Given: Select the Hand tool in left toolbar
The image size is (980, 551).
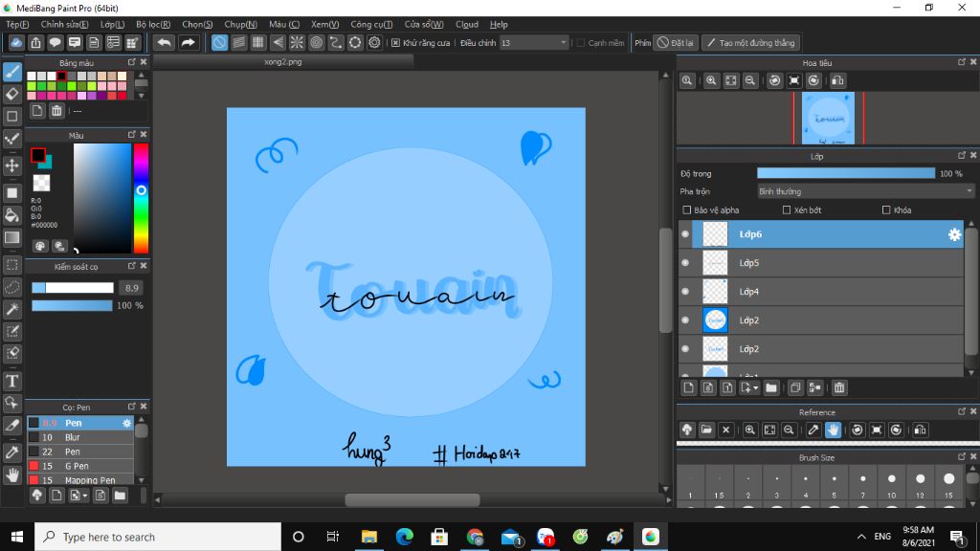Looking at the screenshot, I should click(11, 475).
